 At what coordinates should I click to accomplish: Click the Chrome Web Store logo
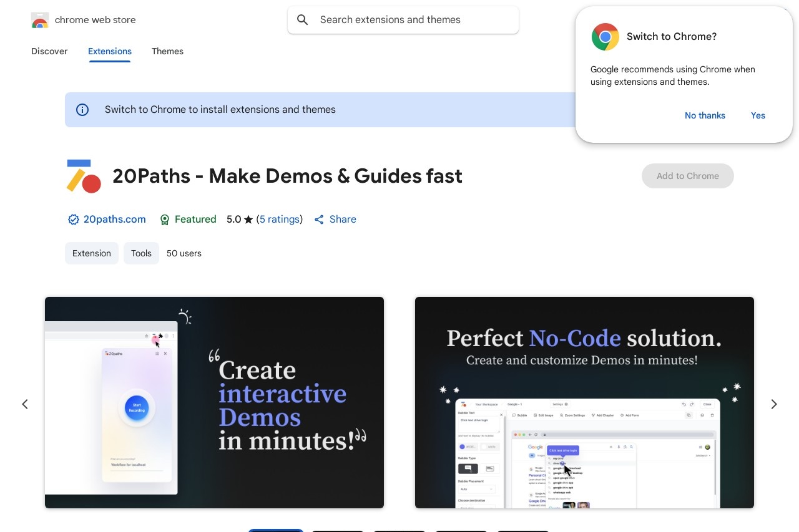pos(39,20)
